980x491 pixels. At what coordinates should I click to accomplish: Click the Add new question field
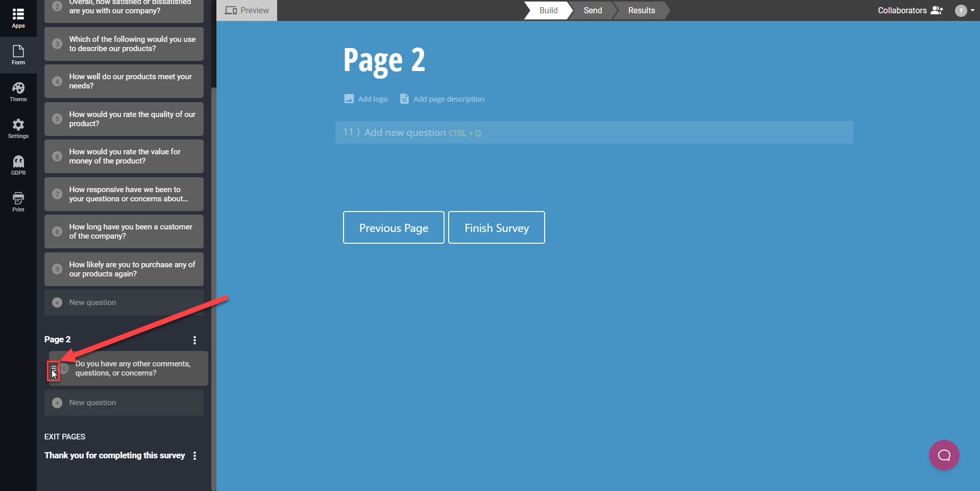(594, 132)
